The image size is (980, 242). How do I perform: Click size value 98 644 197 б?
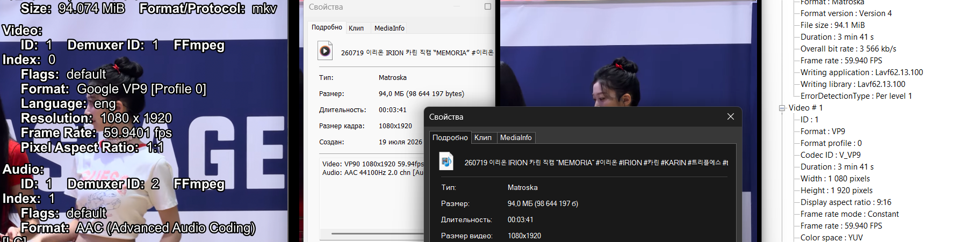(x=543, y=204)
